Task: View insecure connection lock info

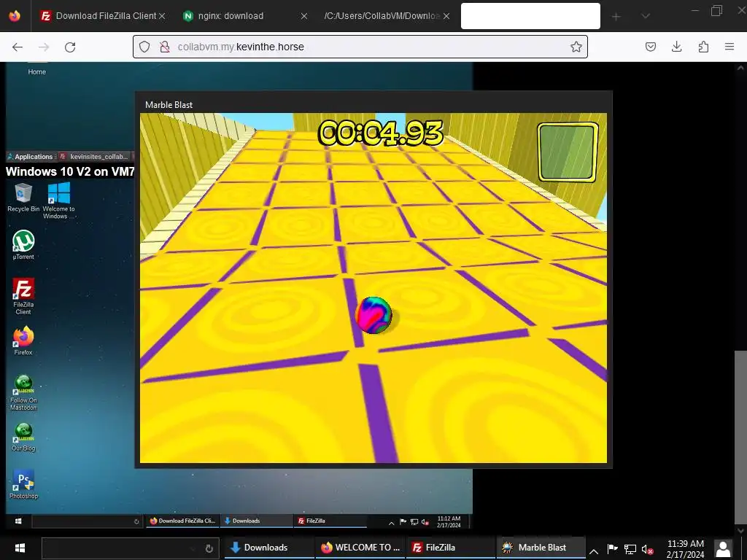Action: (165, 47)
